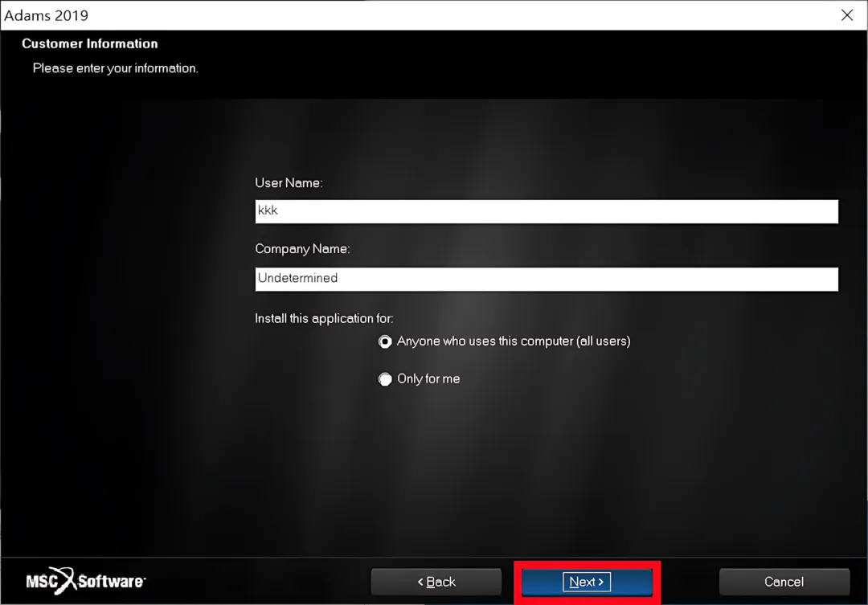Click the "Install this application for:" label
Image resolution: width=868 pixels, height=605 pixels.
pos(324,319)
